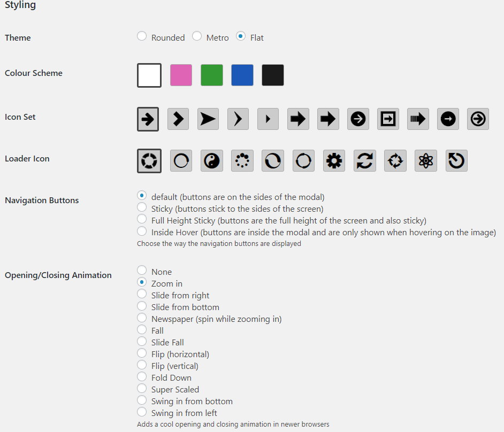
Task: Pick the Fall animation
Action: tap(142, 329)
